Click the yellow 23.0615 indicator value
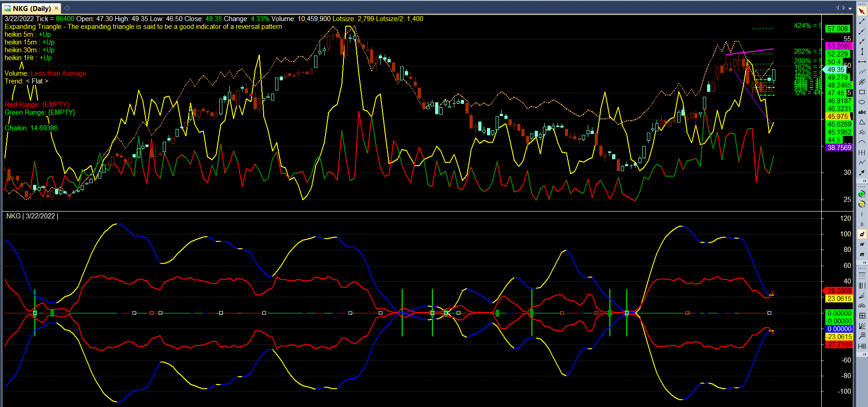The height and width of the screenshot is (407, 868). point(839,299)
